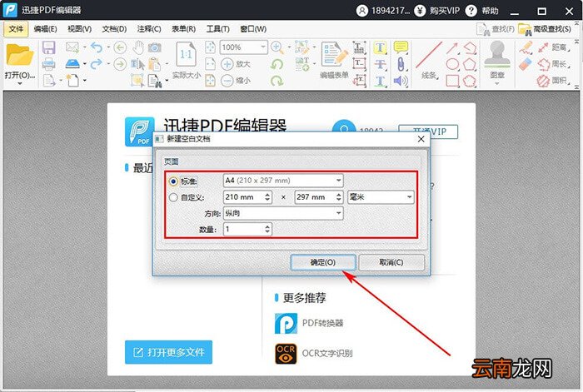
Task: Select the text selection tool icon
Action: click(137, 64)
